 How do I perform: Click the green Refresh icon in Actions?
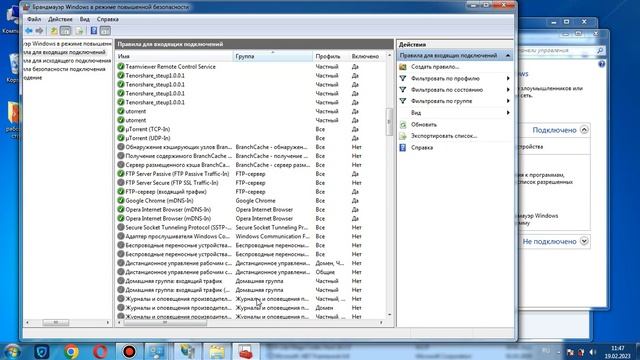tap(403, 124)
